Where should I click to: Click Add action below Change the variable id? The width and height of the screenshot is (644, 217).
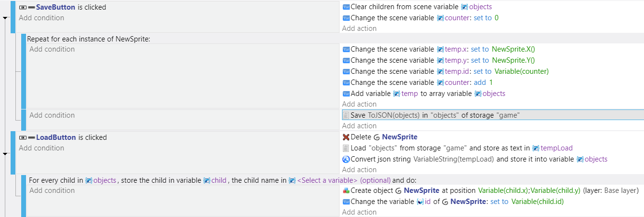point(359,212)
